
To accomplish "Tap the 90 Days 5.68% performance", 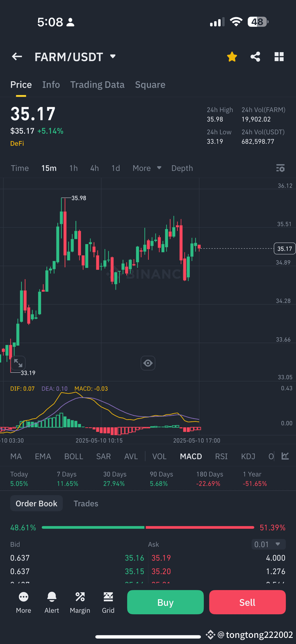I will [161, 479].
